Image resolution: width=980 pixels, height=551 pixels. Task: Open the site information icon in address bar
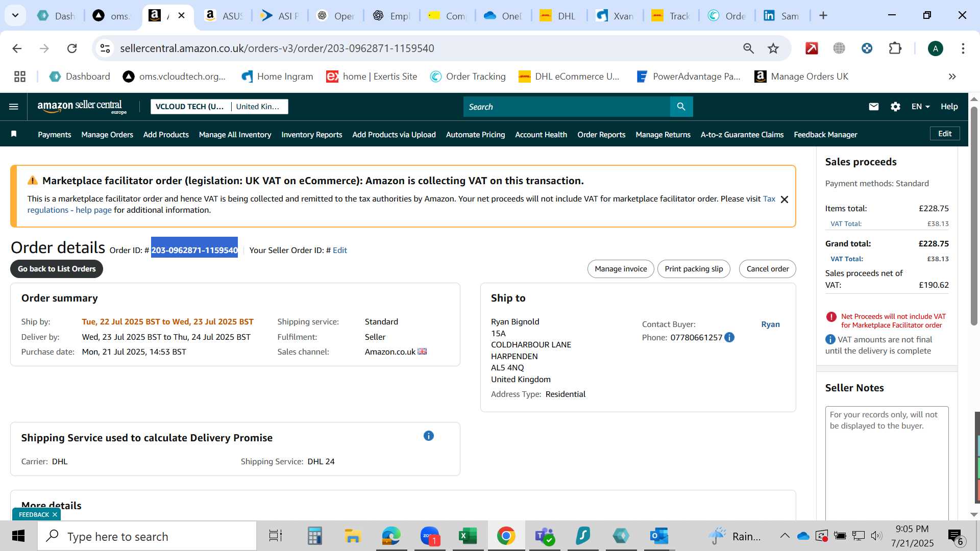105,48
